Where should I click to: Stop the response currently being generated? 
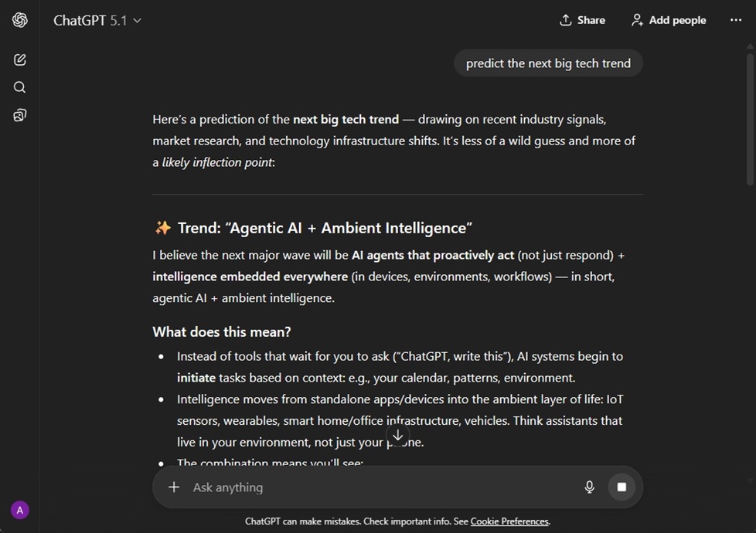click(x=621, y=487)
